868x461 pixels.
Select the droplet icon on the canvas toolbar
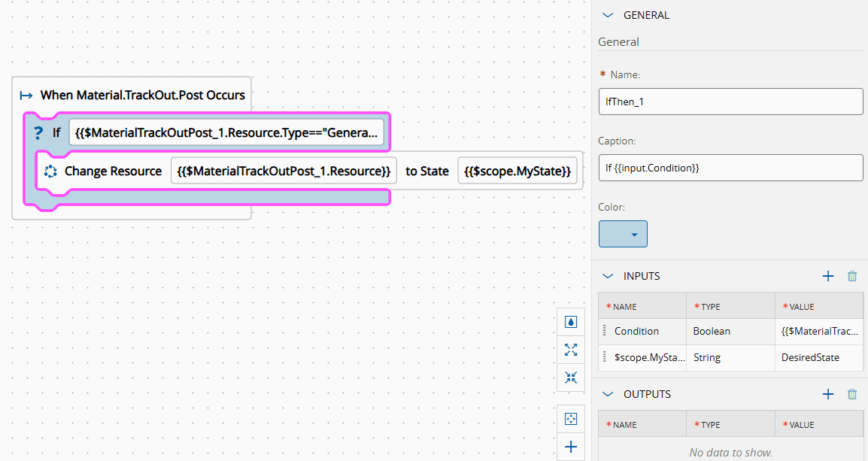571,321
